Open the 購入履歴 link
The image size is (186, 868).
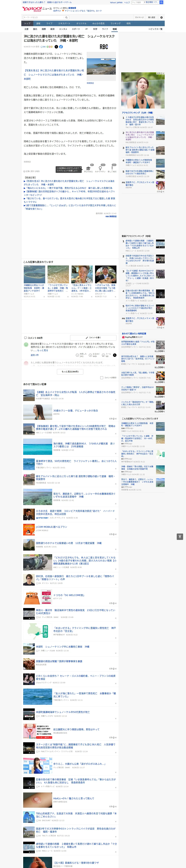pos(152,18)
